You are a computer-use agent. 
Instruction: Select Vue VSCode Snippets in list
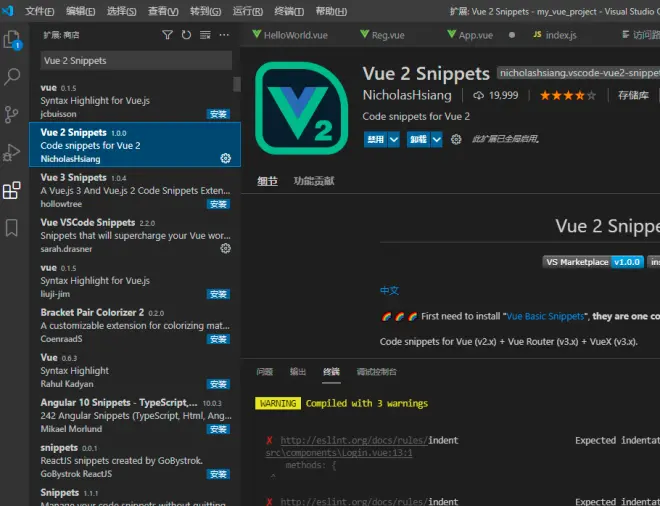click(x=135, y=235)
